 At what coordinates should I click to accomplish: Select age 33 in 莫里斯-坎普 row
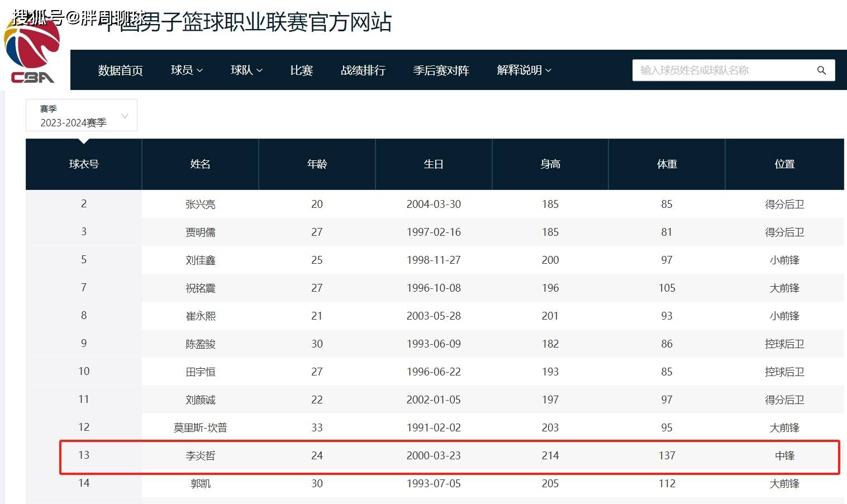[317, 428]
